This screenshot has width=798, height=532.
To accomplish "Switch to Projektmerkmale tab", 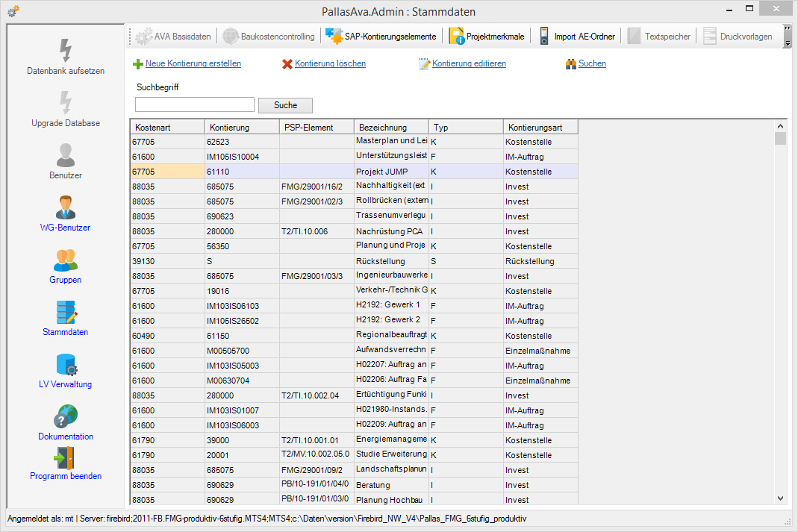I will coord(495,37).
